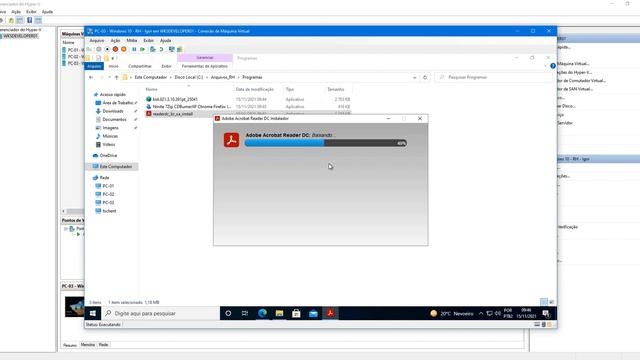Click the Cortana circle icon on taskbar
Image resolution: width=640 pixels, height=360 pixels.
228,313
